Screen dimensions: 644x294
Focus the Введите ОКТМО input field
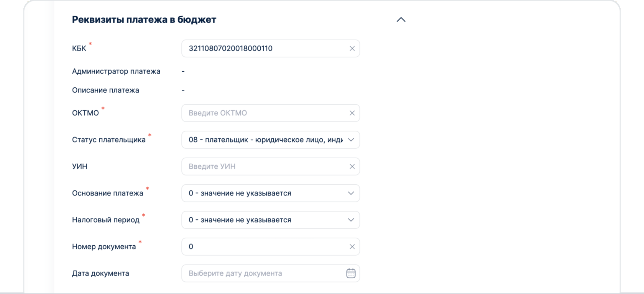tap(264, 113)
